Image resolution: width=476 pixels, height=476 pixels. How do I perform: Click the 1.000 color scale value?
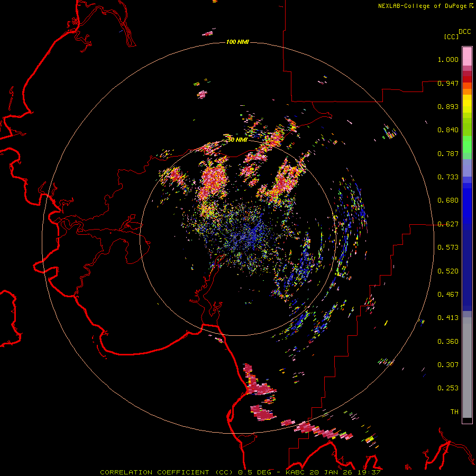tap(448, 59)
